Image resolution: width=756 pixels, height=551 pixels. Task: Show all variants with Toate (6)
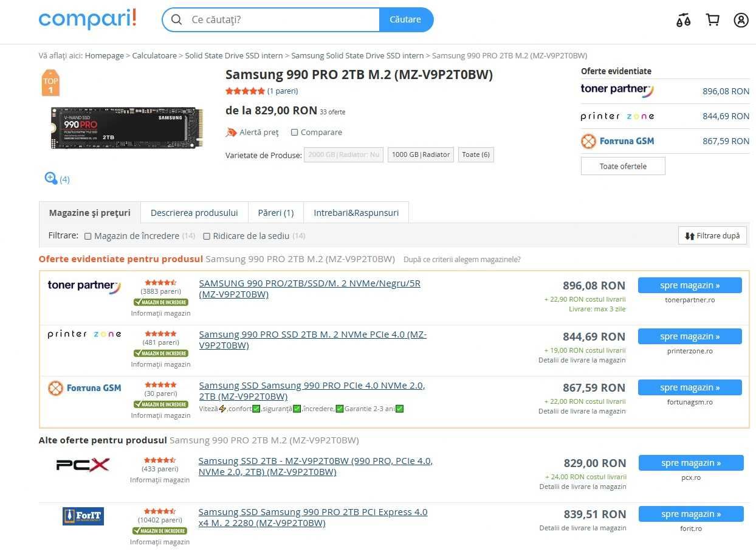pyautogui.click(x=476, y=154)
